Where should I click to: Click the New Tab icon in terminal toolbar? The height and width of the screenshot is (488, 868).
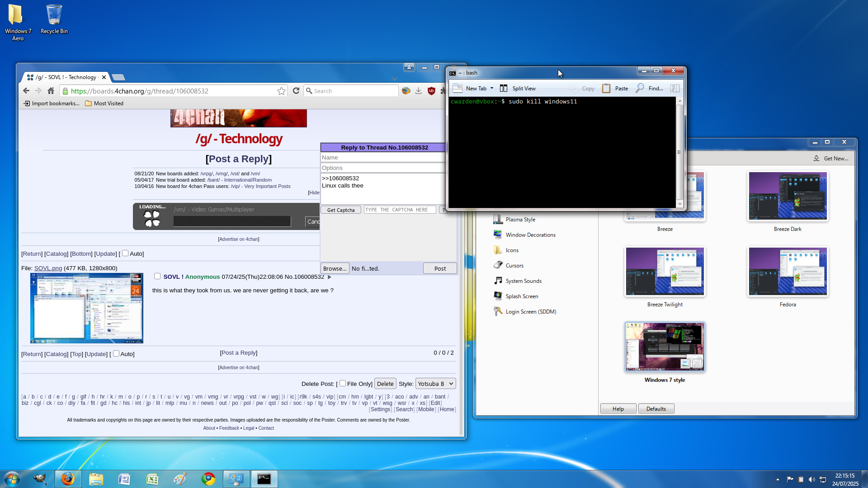tap(458, 89)
